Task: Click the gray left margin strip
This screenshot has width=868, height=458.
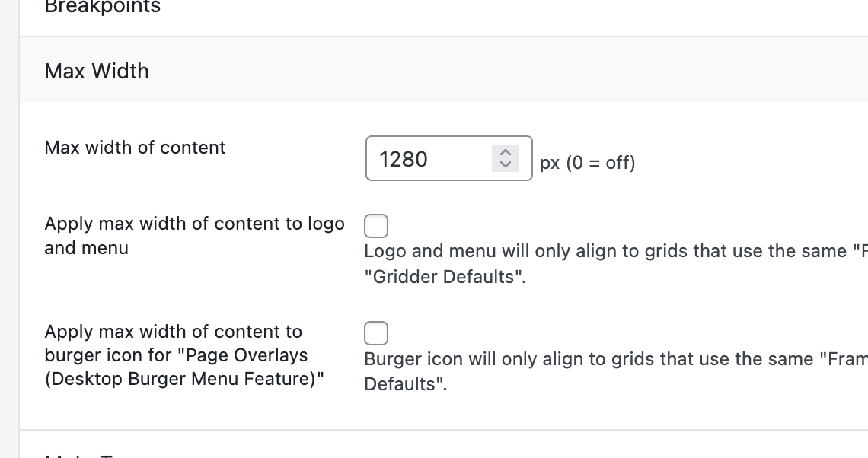Action: coord(9,228)
